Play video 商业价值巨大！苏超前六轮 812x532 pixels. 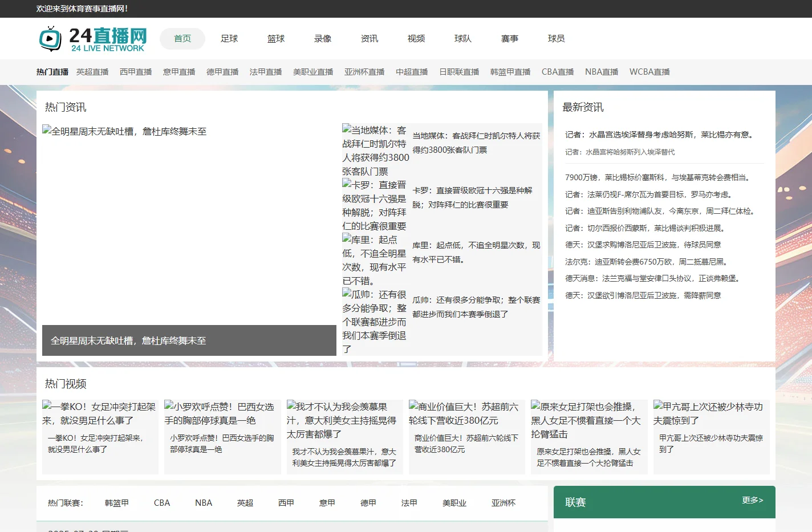[467, 437]
